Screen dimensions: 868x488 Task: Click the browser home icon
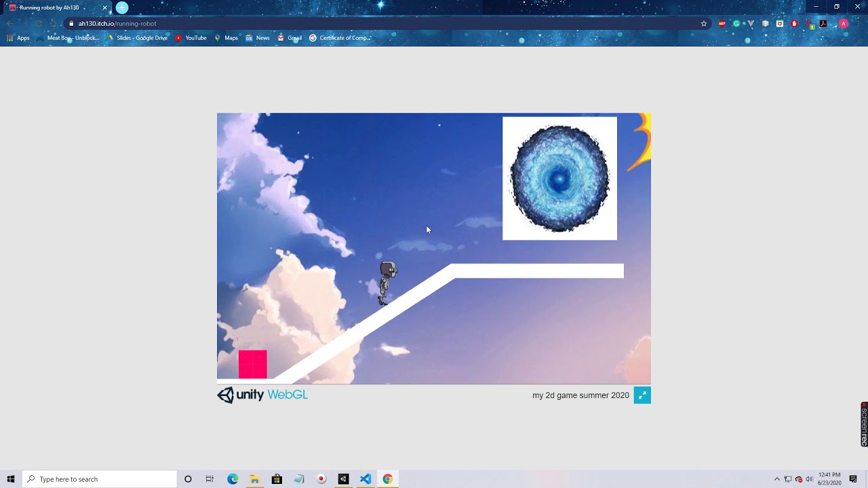coord(53,23)
